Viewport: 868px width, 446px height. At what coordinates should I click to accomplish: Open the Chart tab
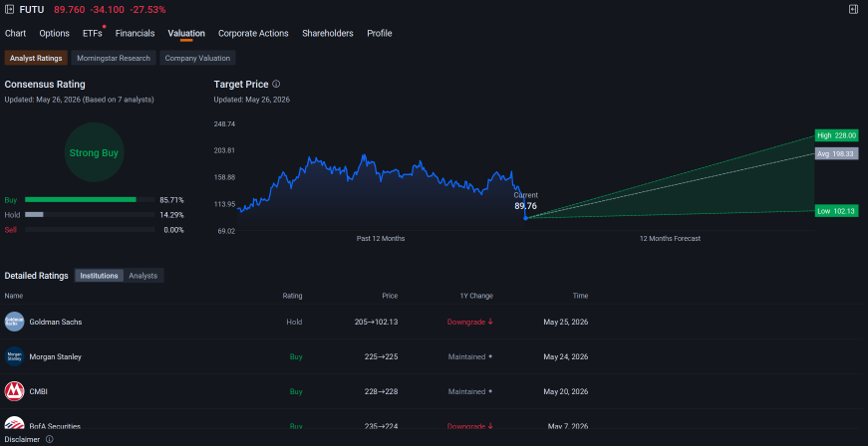[x=16, y=33]
